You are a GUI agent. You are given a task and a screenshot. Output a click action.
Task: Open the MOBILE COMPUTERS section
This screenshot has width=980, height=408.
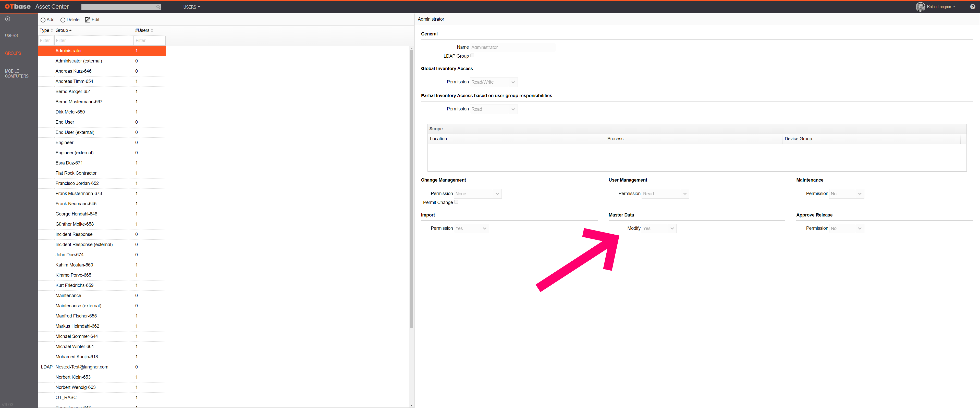tap(17, 73)
